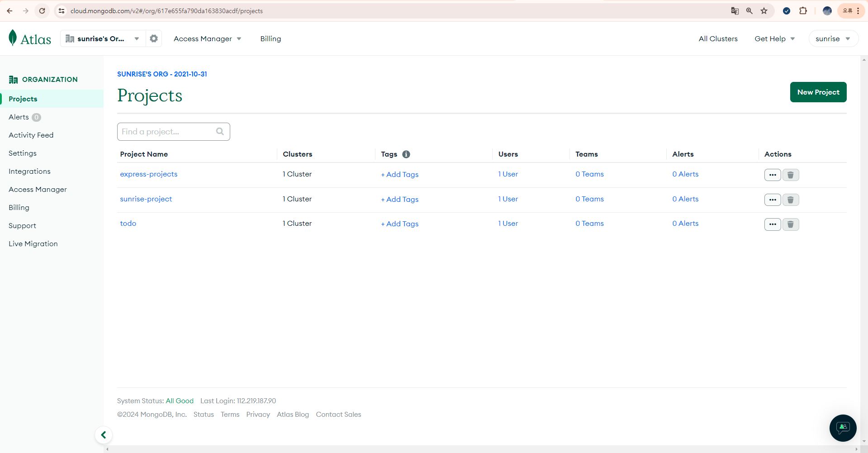
Task: Click the New Project button
Action: (x=818, y=92)
